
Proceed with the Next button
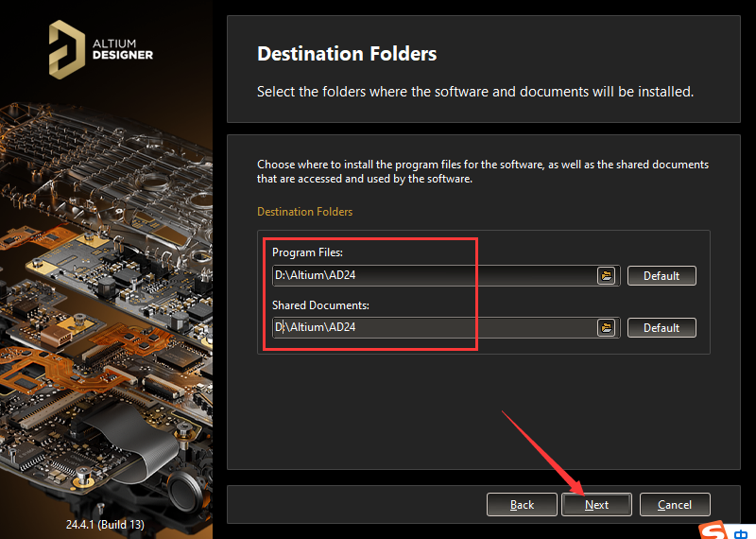coord(596,505)
